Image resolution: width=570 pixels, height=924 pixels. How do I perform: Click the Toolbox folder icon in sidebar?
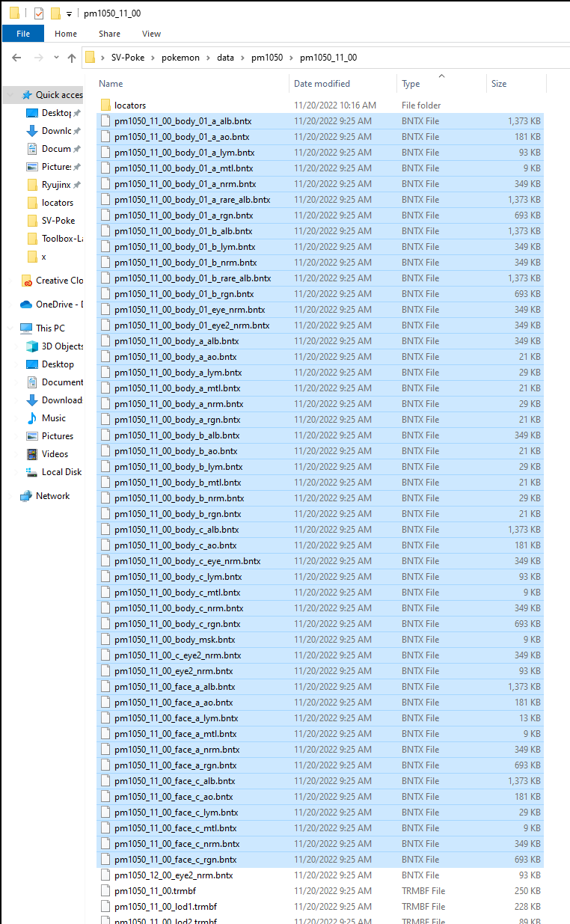(x=32, y=239)
